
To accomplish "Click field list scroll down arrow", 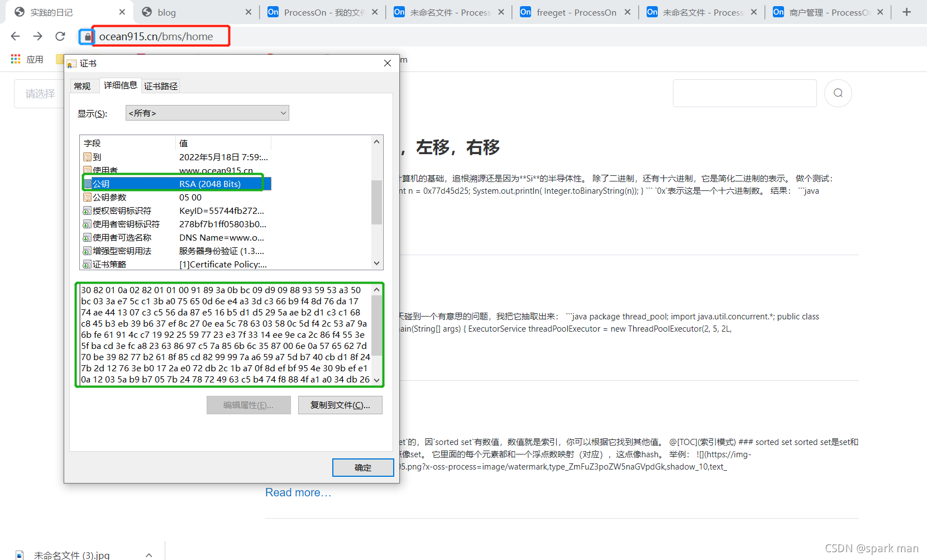I will tap(376, 263).
